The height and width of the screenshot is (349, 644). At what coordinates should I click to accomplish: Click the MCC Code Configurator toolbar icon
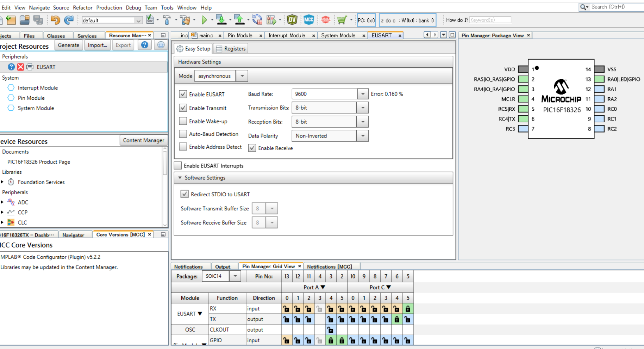point(309,20)
